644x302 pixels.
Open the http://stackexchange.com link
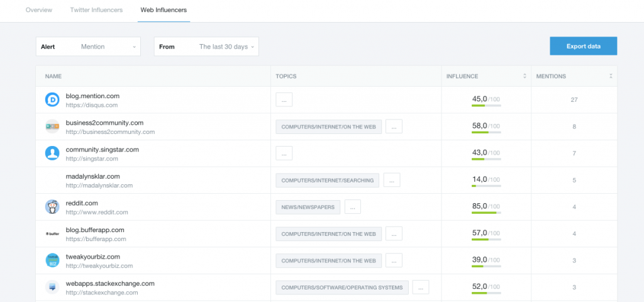pos(101,293)
